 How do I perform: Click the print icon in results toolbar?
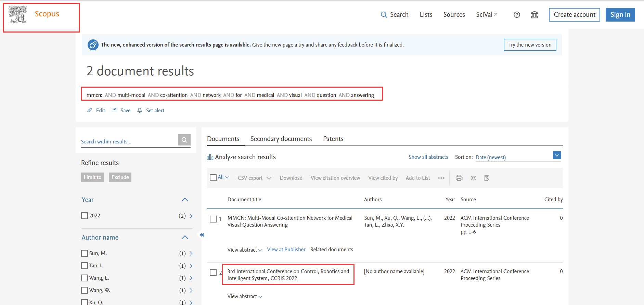coord(459,178)
